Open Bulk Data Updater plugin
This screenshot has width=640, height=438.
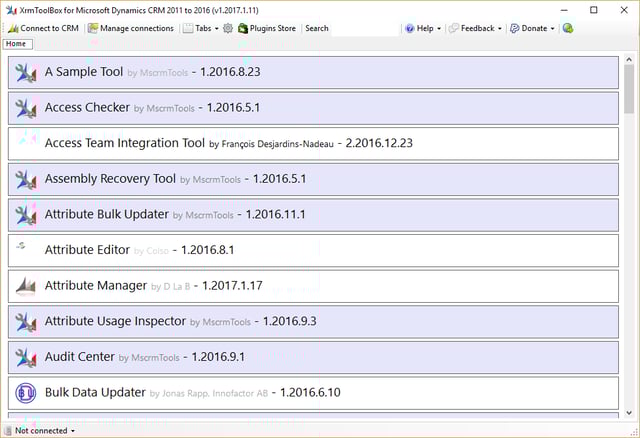click(x=313, y=393)
